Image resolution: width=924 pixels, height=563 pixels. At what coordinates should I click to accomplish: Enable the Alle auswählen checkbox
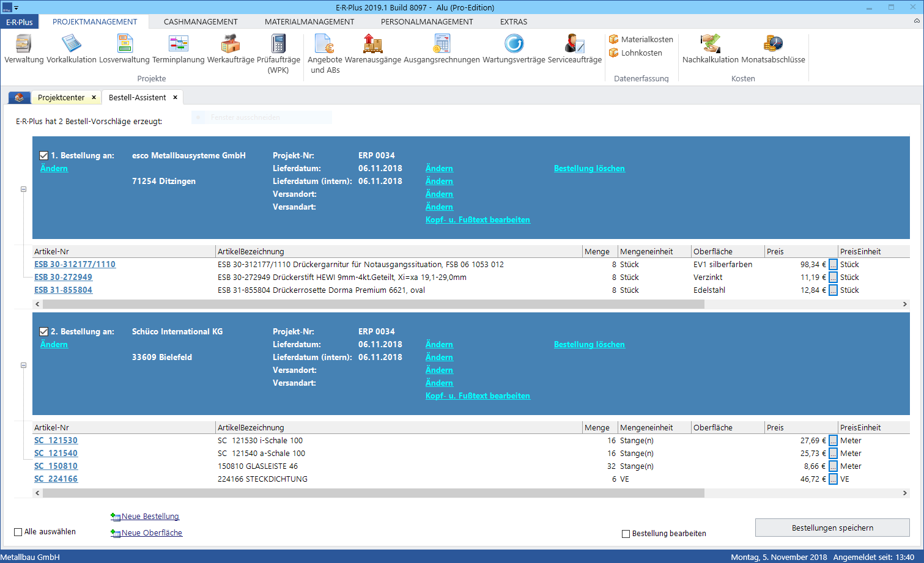[x=18, y=532]
